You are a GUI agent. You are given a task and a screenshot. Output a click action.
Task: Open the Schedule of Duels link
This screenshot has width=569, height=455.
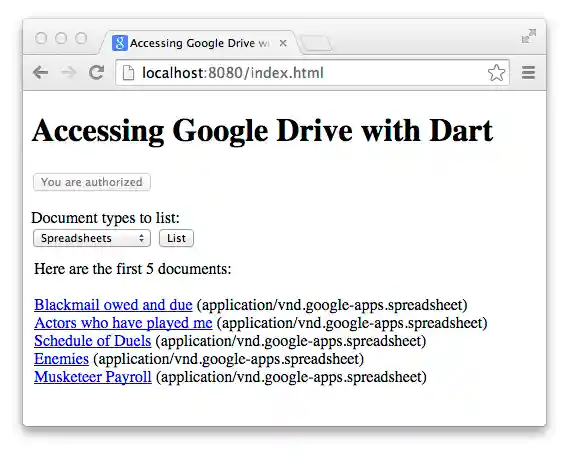pyautogui.click(x=93, y=341)
